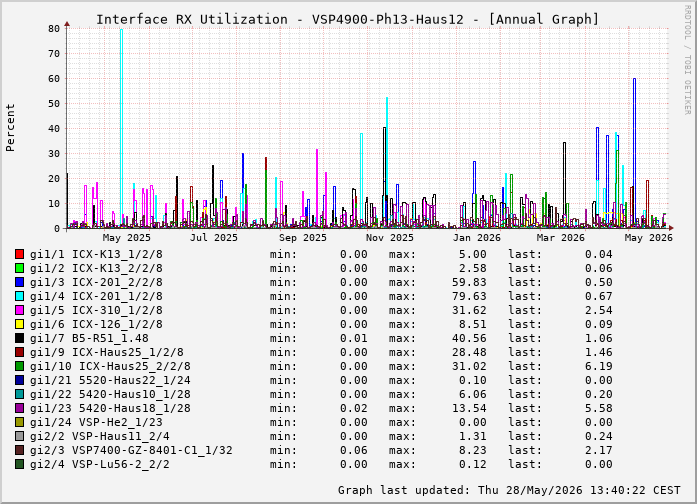Click the label gi1/5 ICX-310_1/2/8
697x504 pixels.
[96, 310]
